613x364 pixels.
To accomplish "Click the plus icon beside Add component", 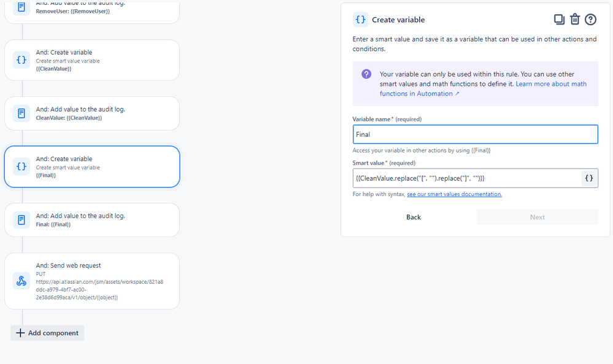I will [20, 333].
